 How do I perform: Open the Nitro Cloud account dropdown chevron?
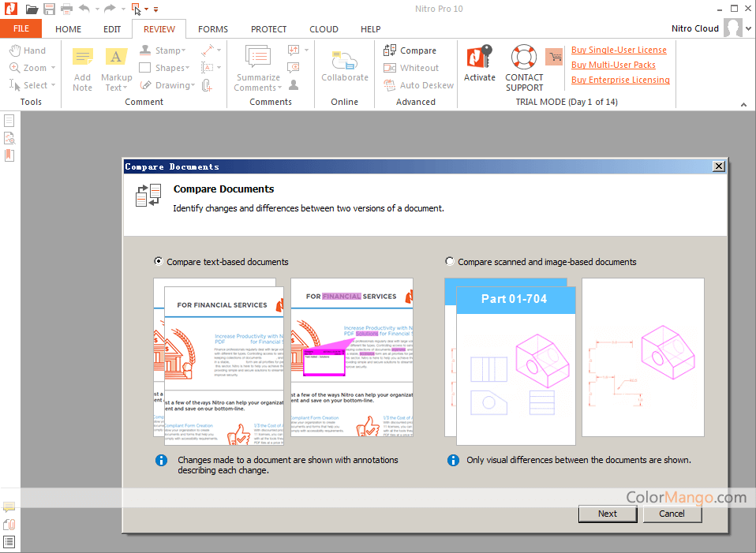[748, 28]
